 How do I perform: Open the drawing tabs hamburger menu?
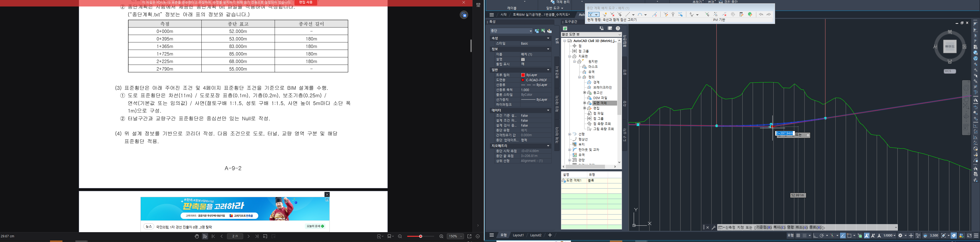(x=491, y=15)
